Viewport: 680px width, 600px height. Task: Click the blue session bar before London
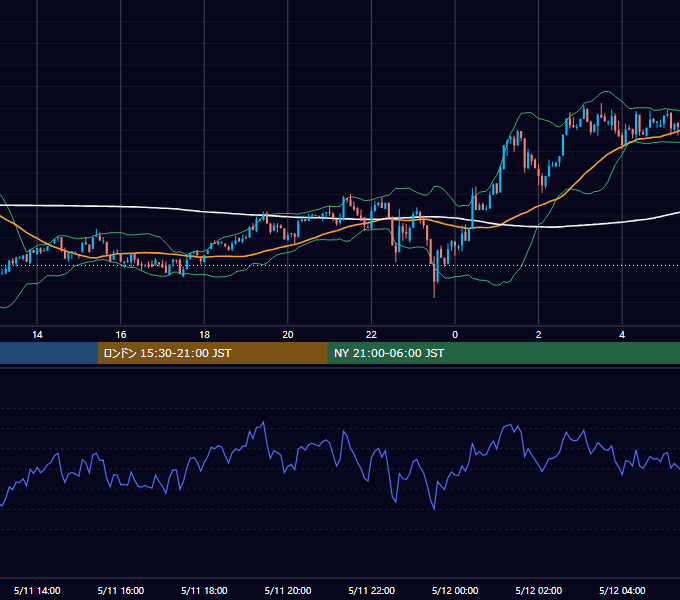49,353
